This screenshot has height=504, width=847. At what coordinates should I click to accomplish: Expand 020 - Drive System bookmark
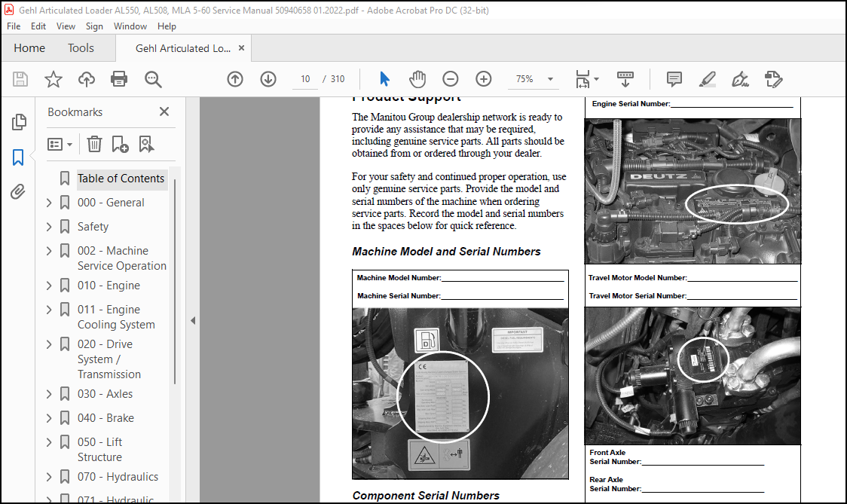tap(49, 344)
